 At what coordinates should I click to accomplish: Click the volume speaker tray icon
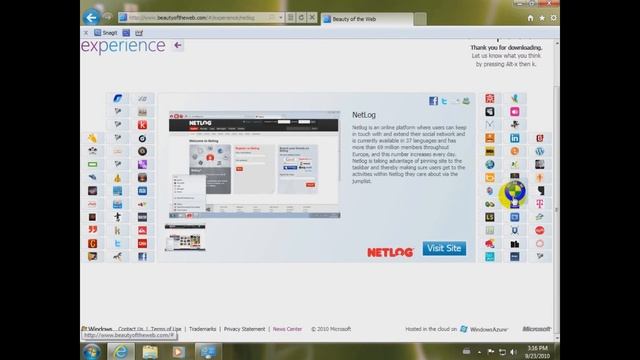pyautogui.click(x=513, y=352)
